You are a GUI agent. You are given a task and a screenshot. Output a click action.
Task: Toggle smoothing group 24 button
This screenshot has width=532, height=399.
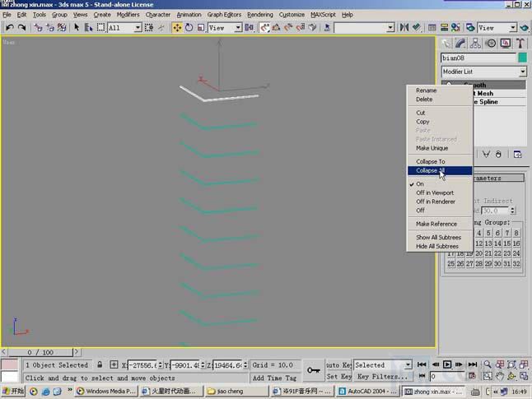(516, 253)
